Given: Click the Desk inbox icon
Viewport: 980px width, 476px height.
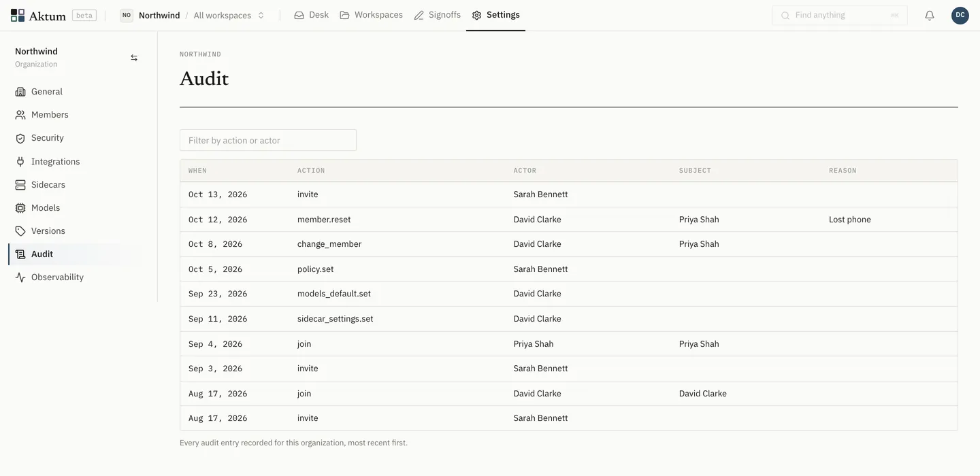Looking at the screenshot, I should click(x=299, y=15).
